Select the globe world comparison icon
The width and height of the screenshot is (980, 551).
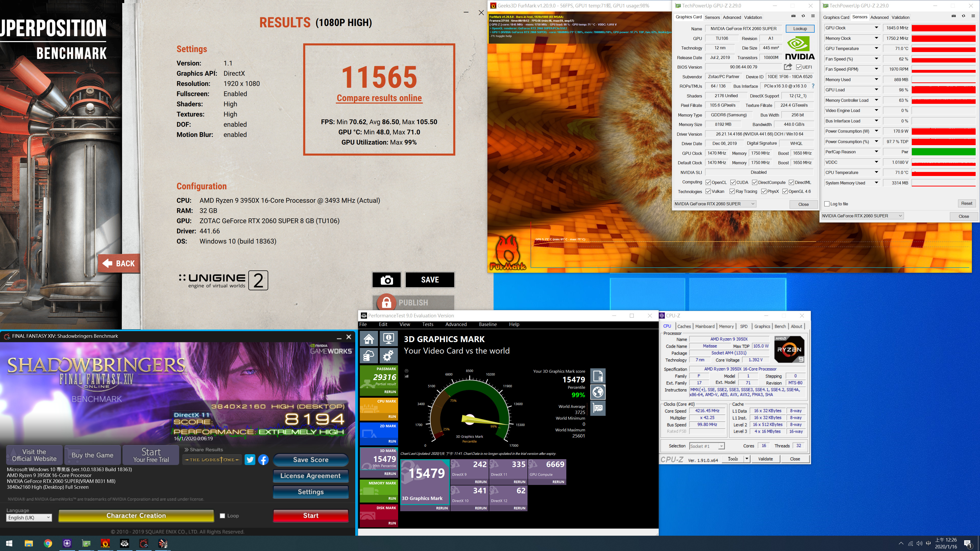pyautogui.click(x=598, y=392)
